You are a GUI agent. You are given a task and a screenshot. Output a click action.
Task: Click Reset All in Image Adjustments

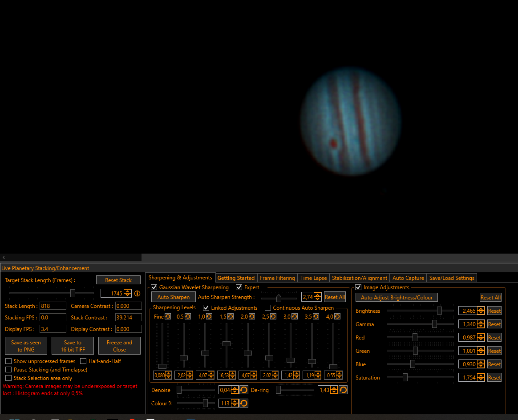pos(490,298)
